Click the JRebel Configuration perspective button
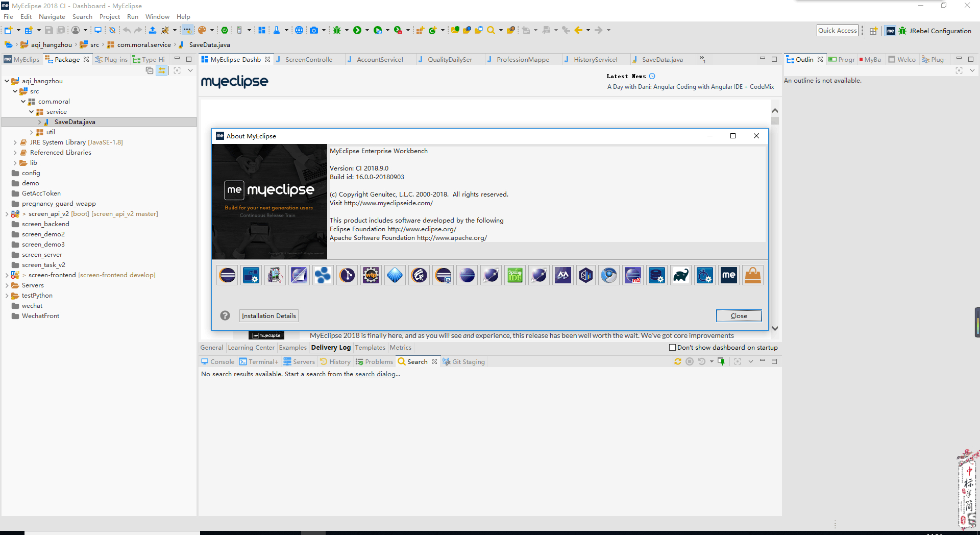Screen dimensions: 980x535 (x=935, y=31)
